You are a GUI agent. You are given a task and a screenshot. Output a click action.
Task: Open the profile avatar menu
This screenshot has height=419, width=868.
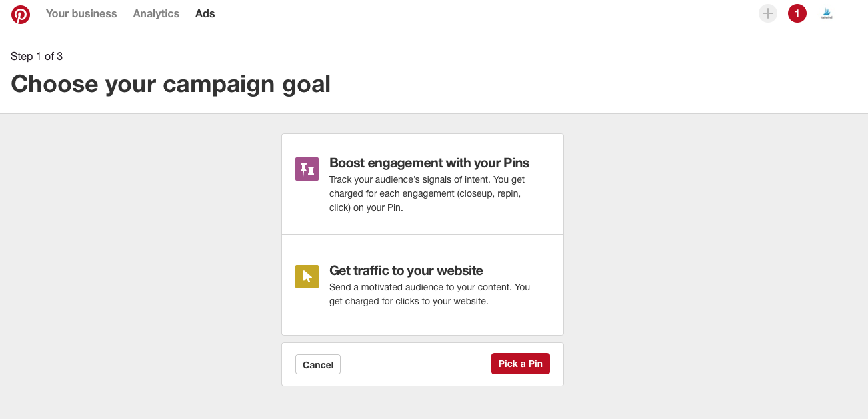click(827, 13)
